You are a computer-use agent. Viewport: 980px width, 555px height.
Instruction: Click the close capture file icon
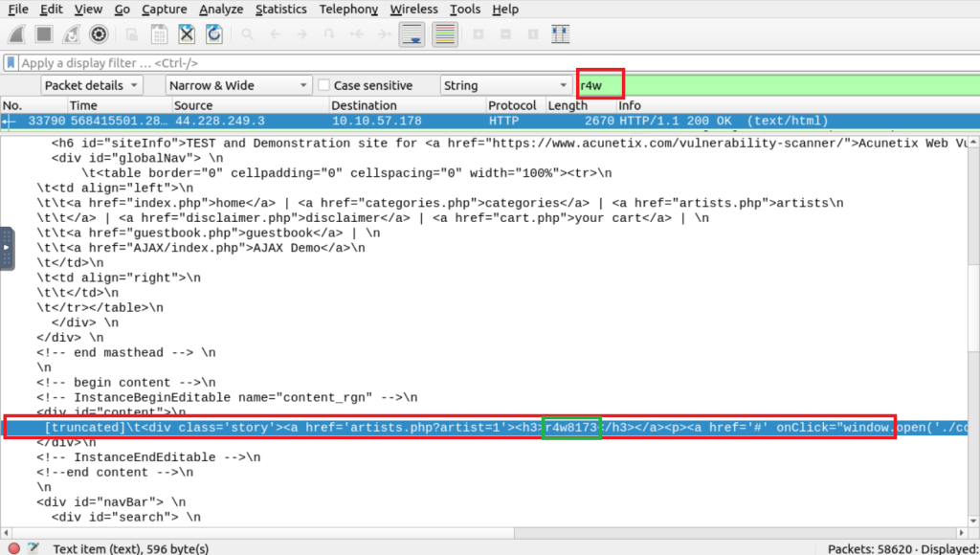(187, 35)
